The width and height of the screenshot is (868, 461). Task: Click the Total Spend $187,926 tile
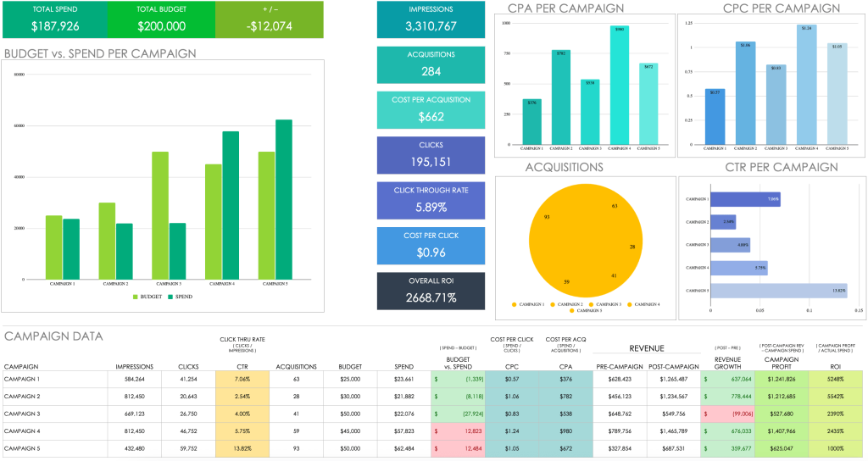(54, 19)
